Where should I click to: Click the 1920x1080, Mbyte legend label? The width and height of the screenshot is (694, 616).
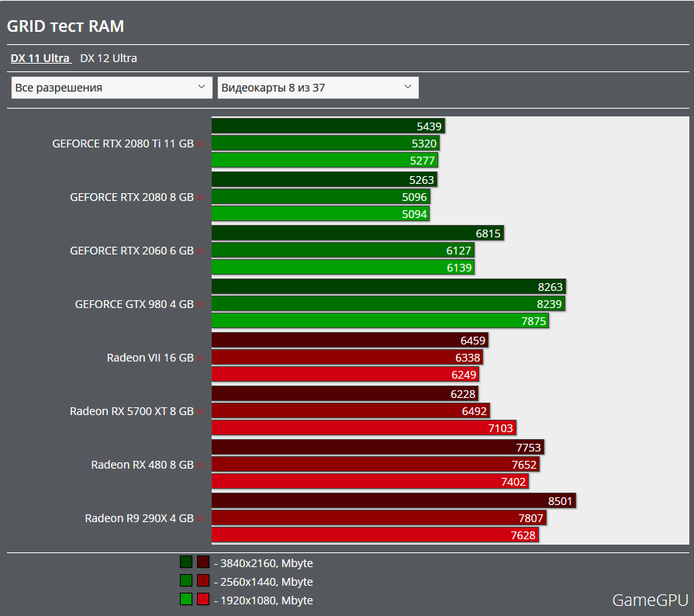(264, 600)
